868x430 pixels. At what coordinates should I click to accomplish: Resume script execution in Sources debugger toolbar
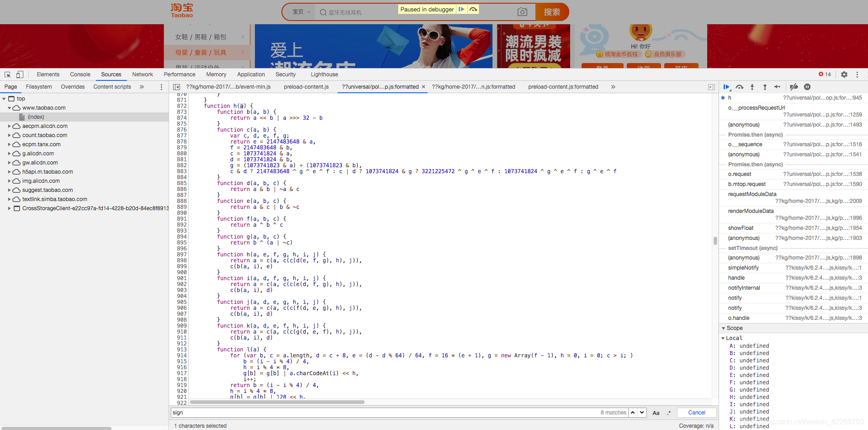(x=726, y=87)
